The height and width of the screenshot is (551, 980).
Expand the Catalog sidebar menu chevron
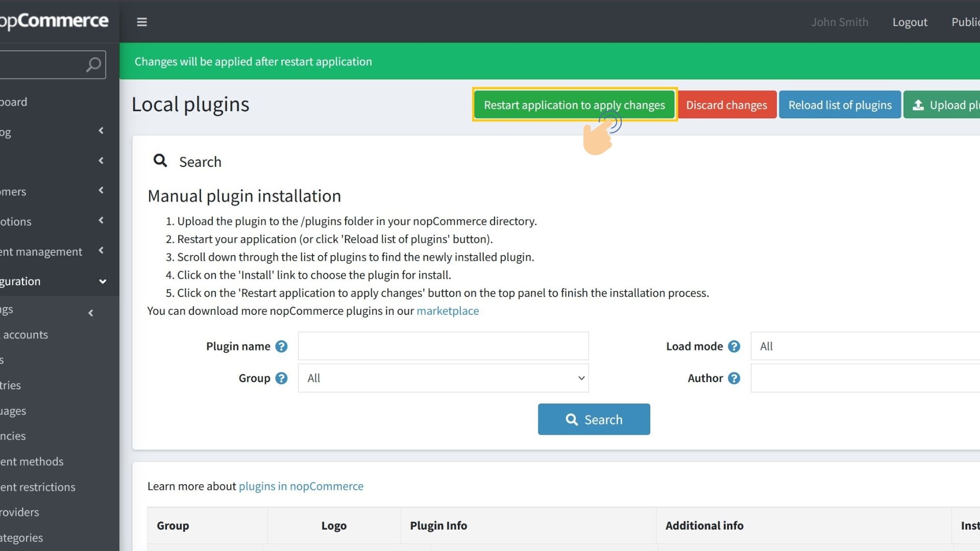[x=101, y=131]
